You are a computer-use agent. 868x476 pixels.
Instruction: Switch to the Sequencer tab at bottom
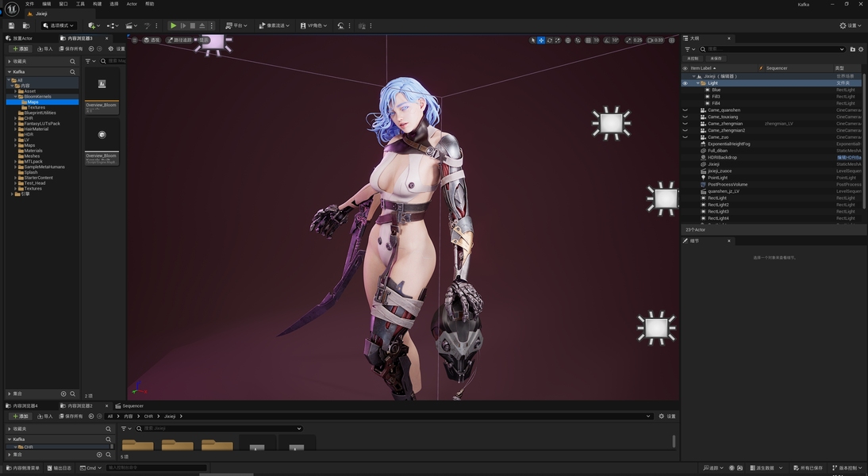tap(129, 405)
